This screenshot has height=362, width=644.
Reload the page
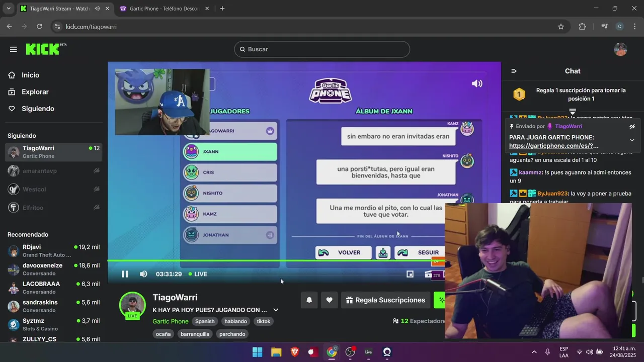tap(39, 27)
